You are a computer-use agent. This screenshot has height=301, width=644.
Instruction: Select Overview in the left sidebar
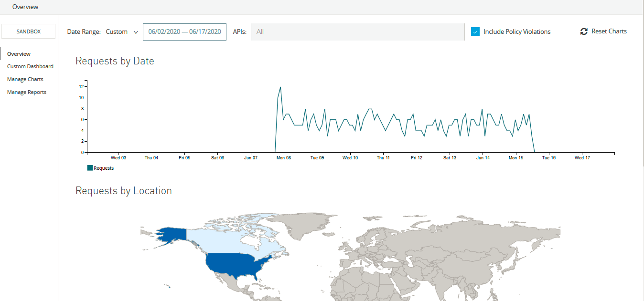[19, 54]
